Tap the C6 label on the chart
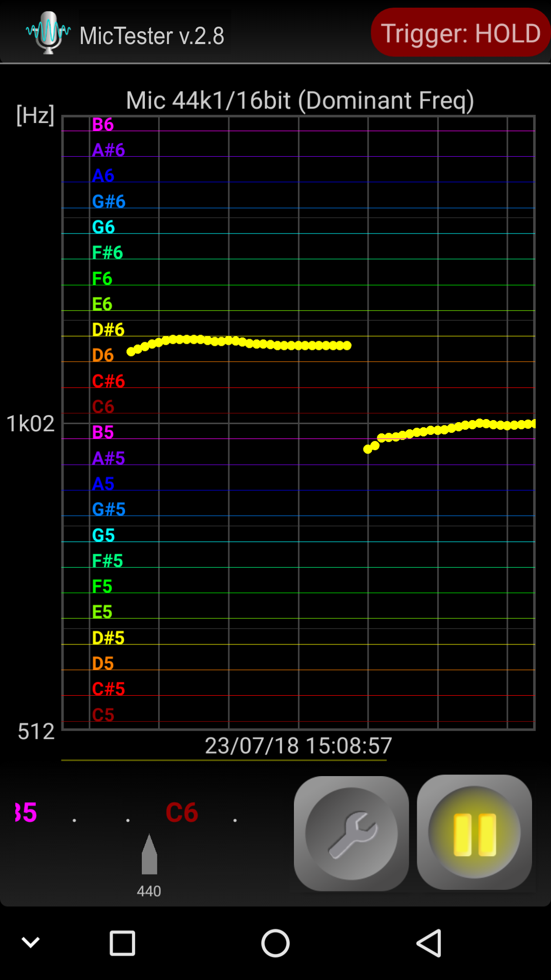The height and width of the screenshot is (980, 551). pos(103,407)
